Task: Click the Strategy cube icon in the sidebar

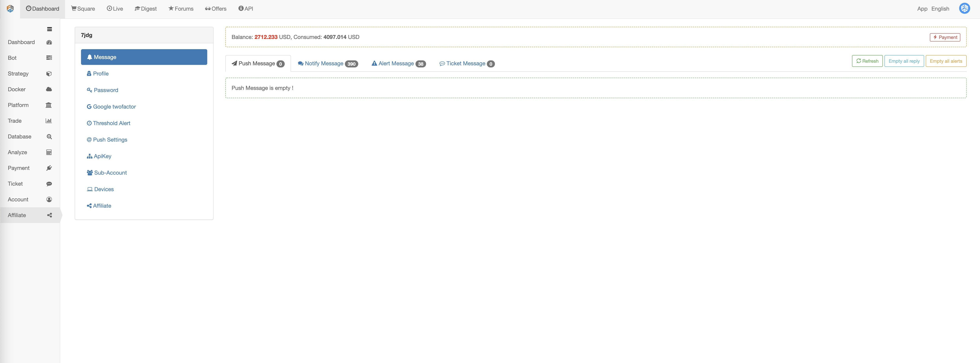Action: point(49,74)
